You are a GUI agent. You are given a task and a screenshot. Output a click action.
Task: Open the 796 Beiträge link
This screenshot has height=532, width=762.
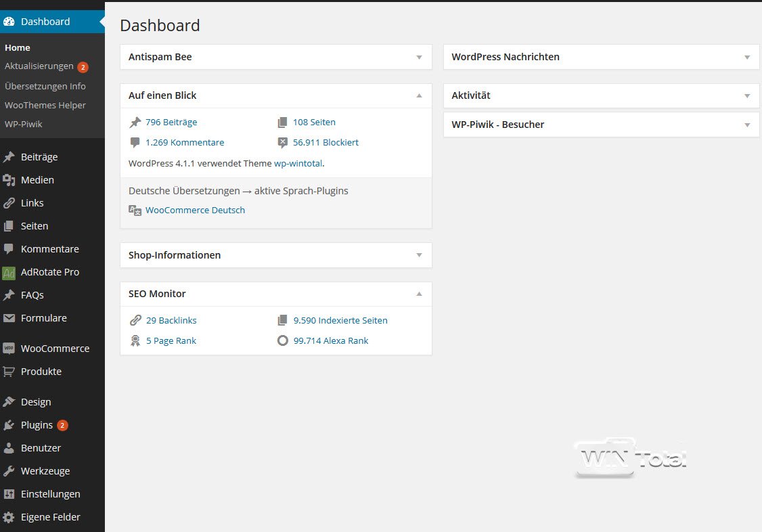pyautogui.click(x=171, y=123)
